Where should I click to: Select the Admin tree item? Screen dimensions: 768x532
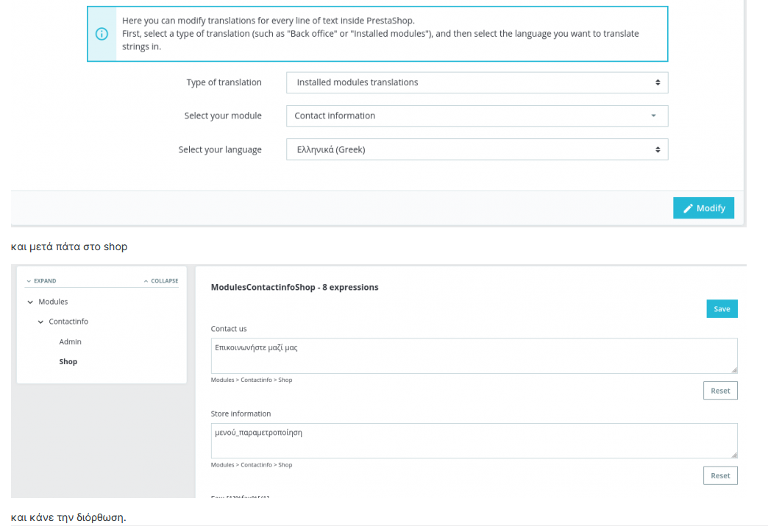pyautogui.click(x=71, y=342)
